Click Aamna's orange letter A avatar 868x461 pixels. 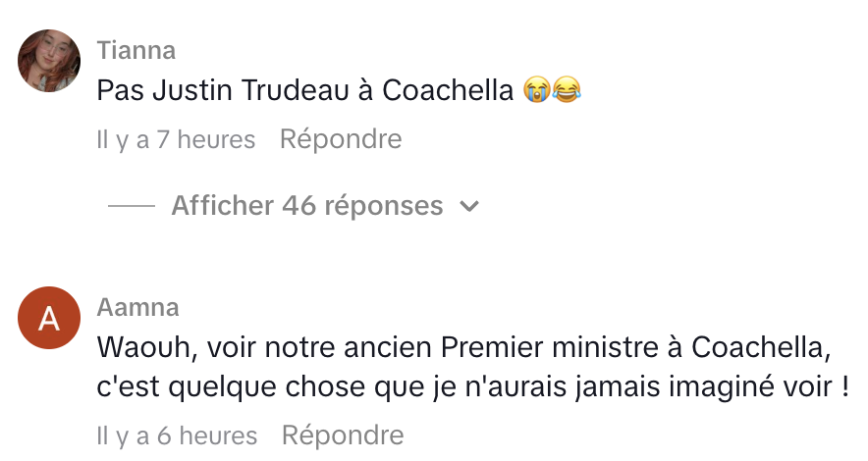(x=49, y=319)
